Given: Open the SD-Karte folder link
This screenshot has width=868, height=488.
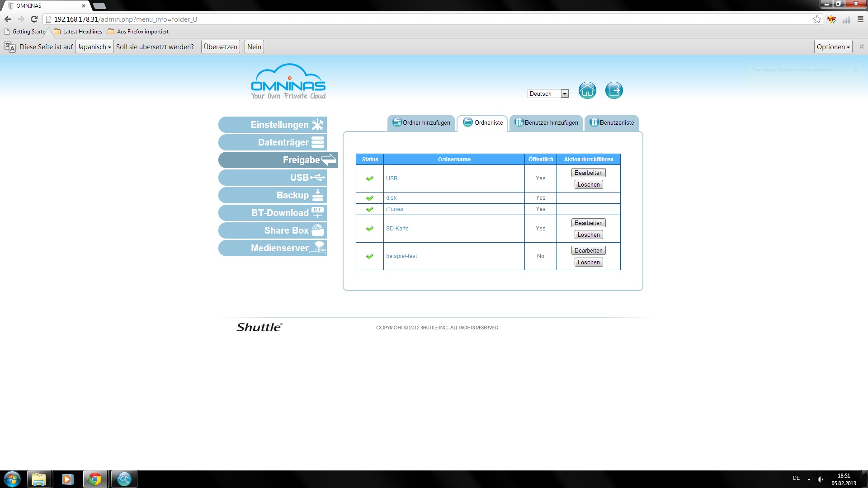Looking at the screenshot, I should pyautogui.click(x=397, y=229).
